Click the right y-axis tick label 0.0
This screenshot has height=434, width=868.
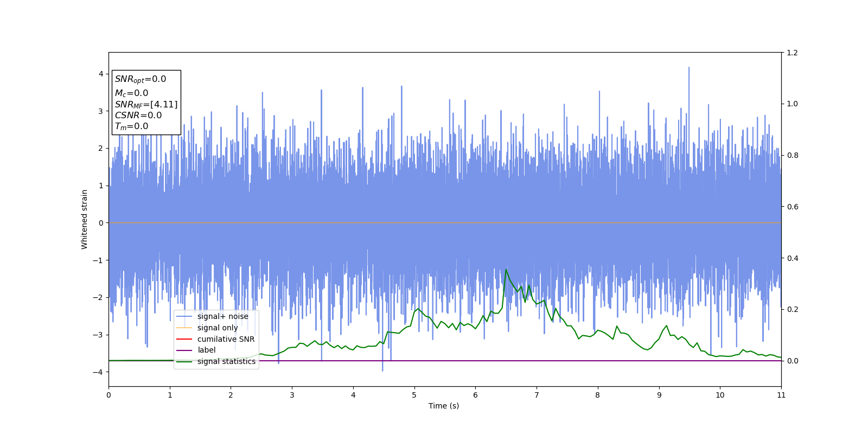pos(792,361)
